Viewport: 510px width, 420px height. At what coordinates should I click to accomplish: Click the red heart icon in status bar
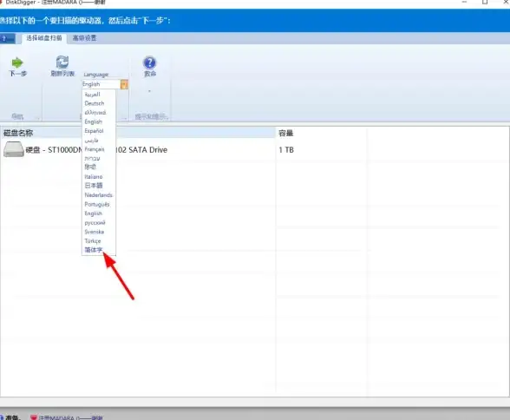pyautogui.click(x=34, y=417)
